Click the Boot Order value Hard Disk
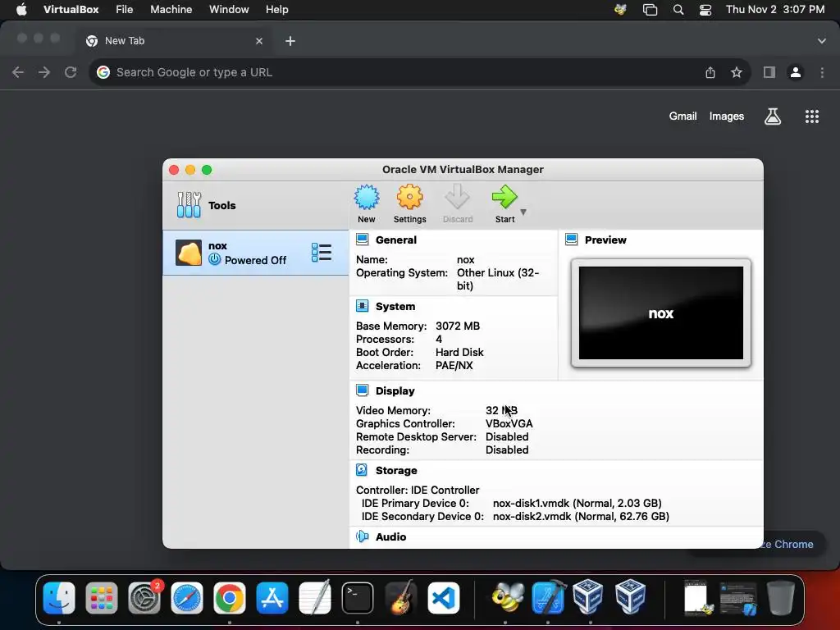The width and height of the screenshot is (840, 630). [459, 352]
